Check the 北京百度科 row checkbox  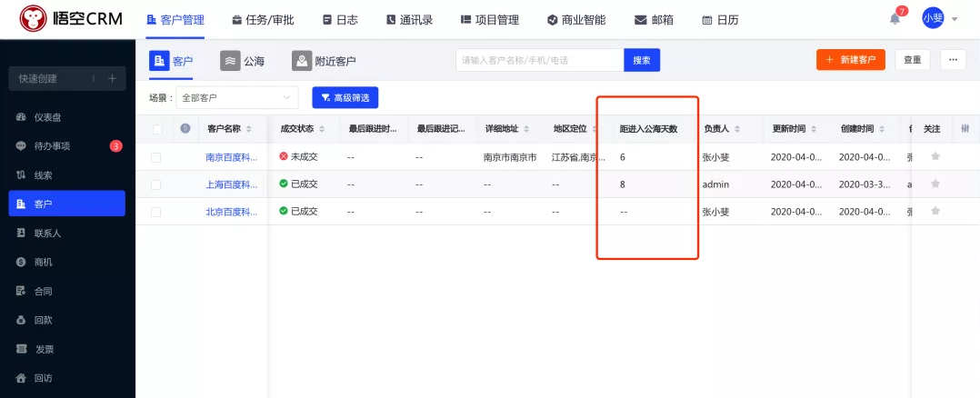[156, 213]
